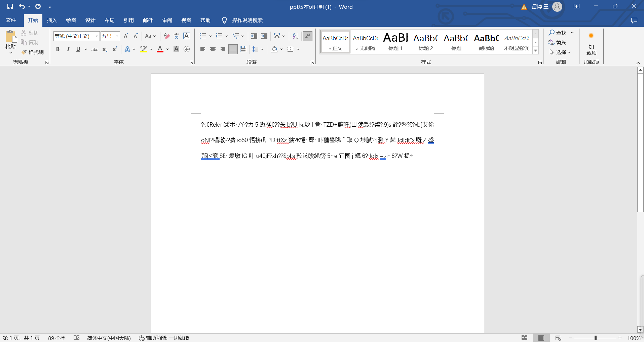Open the font size dropdown
This screenshot has width=644, height=342.
tap(117, 36)
